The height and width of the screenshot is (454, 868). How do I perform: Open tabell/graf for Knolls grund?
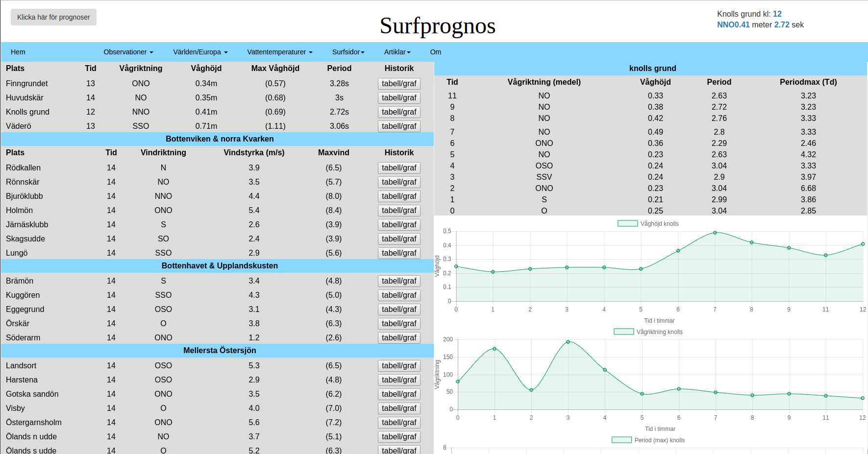click(399, 112)
